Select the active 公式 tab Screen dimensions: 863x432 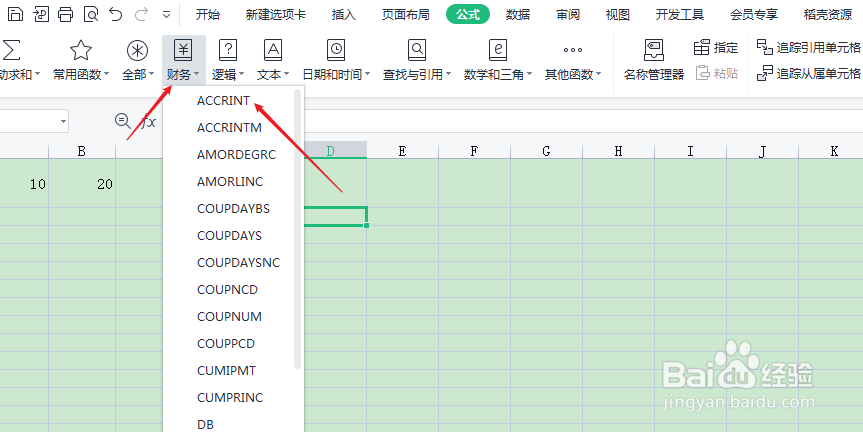coord(468,15)
